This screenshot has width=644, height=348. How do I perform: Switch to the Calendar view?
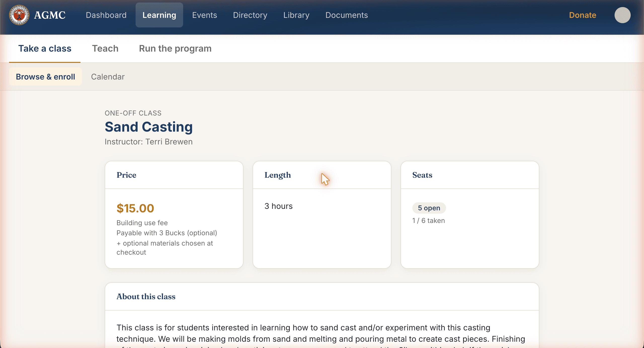108,77
